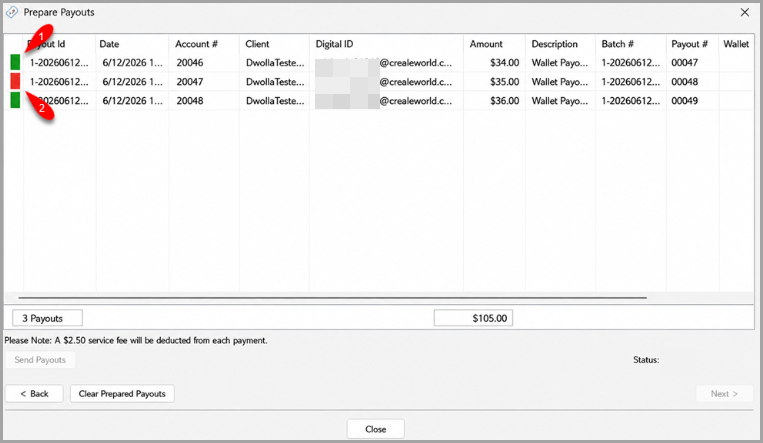The height and width of the screenshot is (443, 763).
Task: Click the $105.00 total field
Action: coord(473,318)
